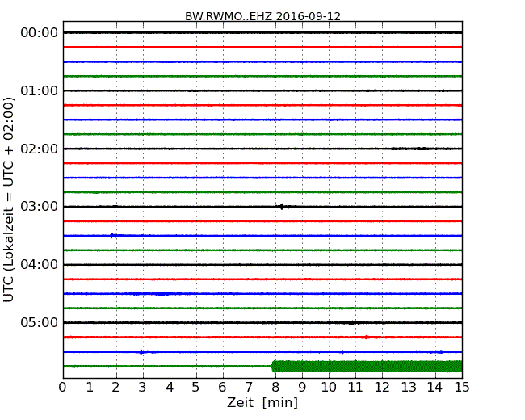
Task: Click x-axis tick label 0
Action: (63, 387)
